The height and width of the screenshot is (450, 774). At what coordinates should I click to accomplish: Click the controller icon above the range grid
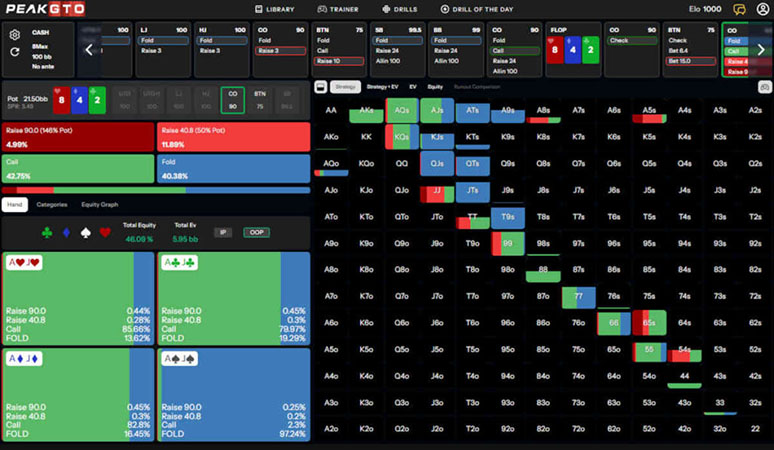(764, 87)
